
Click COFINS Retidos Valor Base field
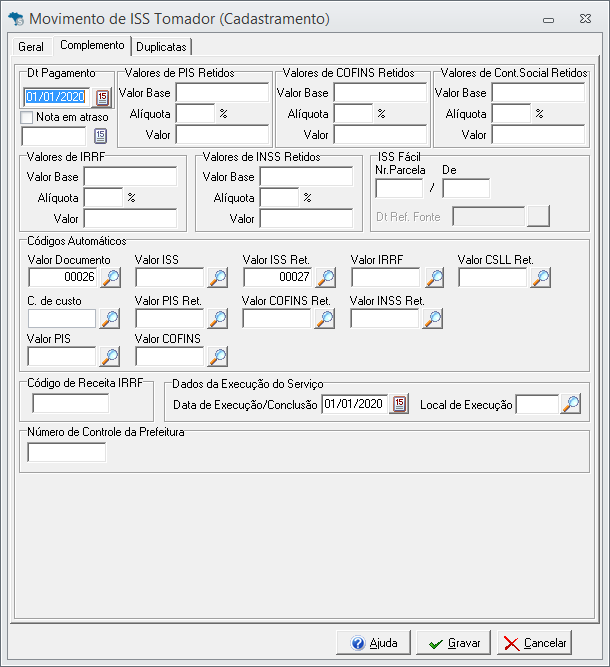click(x=380, y=93)
